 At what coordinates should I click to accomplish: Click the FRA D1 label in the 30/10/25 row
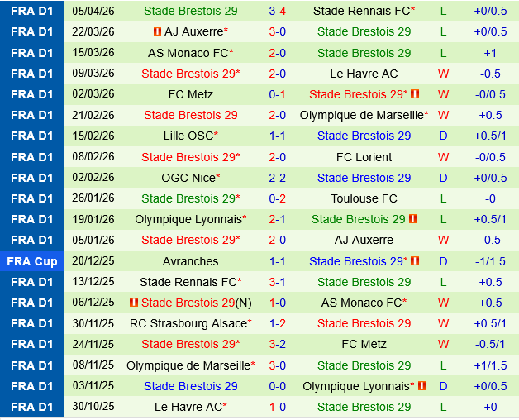[x=32, y=407]
